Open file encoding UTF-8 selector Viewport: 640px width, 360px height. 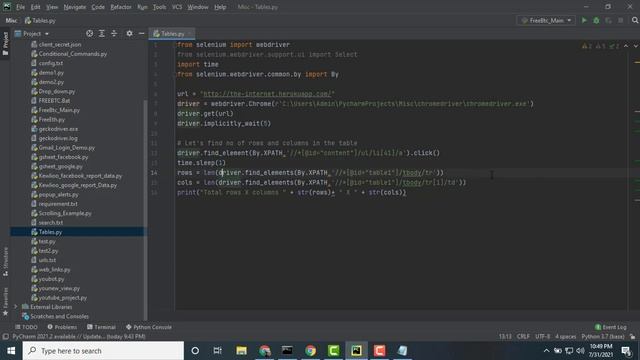coord(542,337)
